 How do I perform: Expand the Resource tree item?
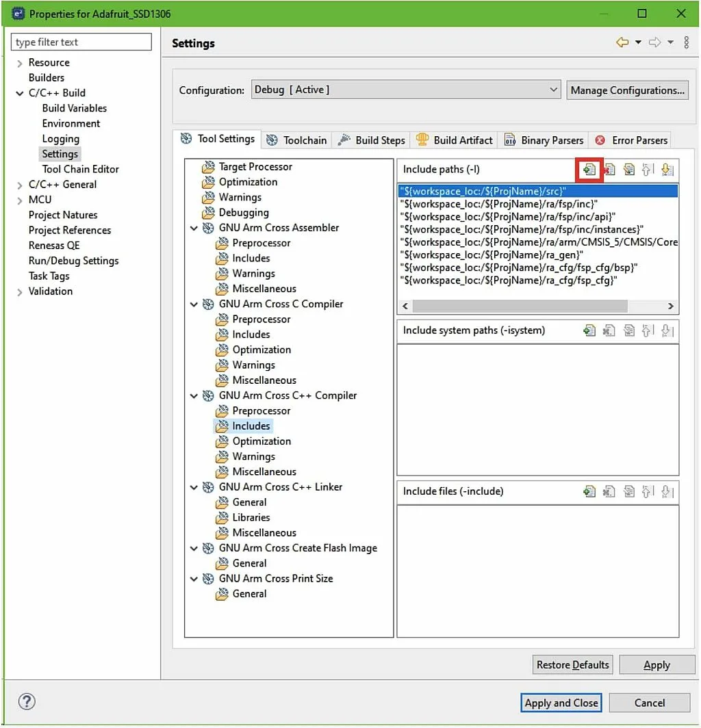[x=18, y=62]
